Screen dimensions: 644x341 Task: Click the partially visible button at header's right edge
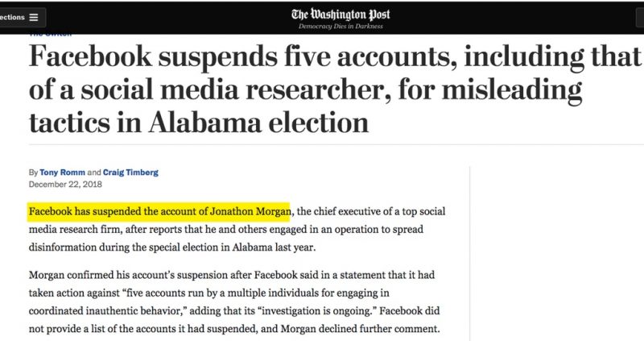pyautogui.click(x=640, y=17)
